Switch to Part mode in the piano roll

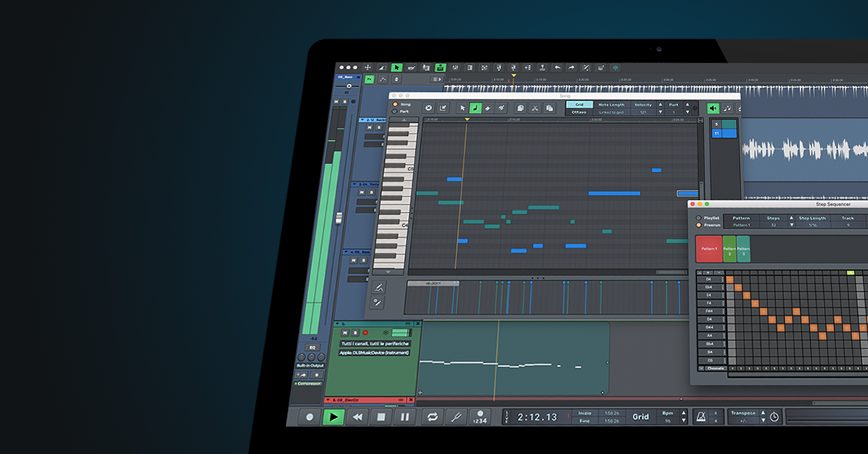[396, 111]
